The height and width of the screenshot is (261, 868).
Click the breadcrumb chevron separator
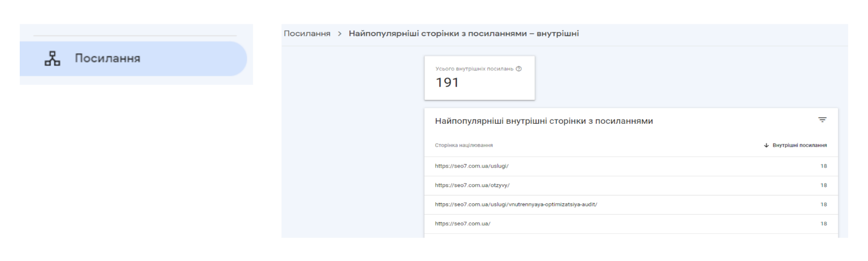click(x=339, y=34)
